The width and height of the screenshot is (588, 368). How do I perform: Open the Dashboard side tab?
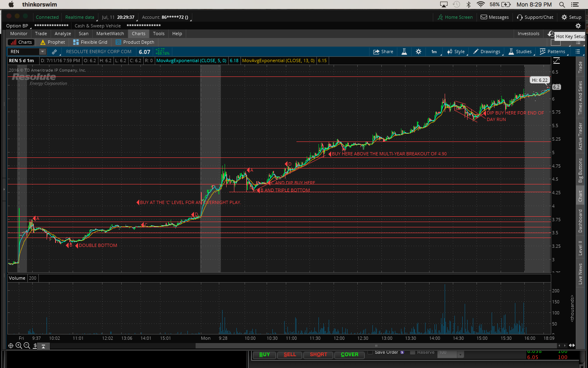pos(580,221)
